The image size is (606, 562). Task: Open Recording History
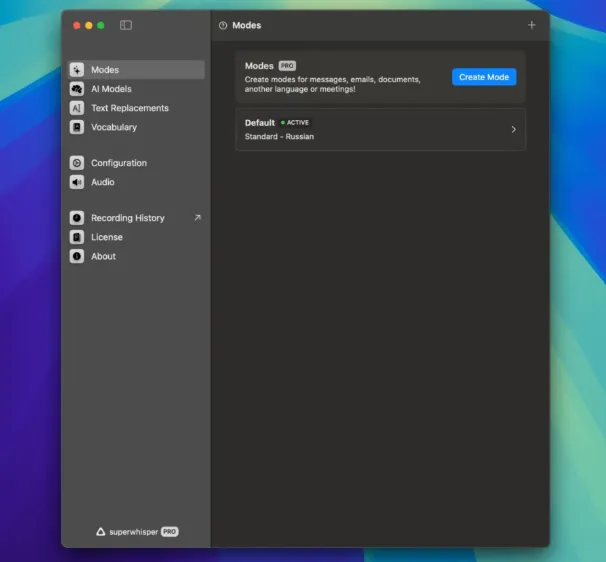click(136, 218)
